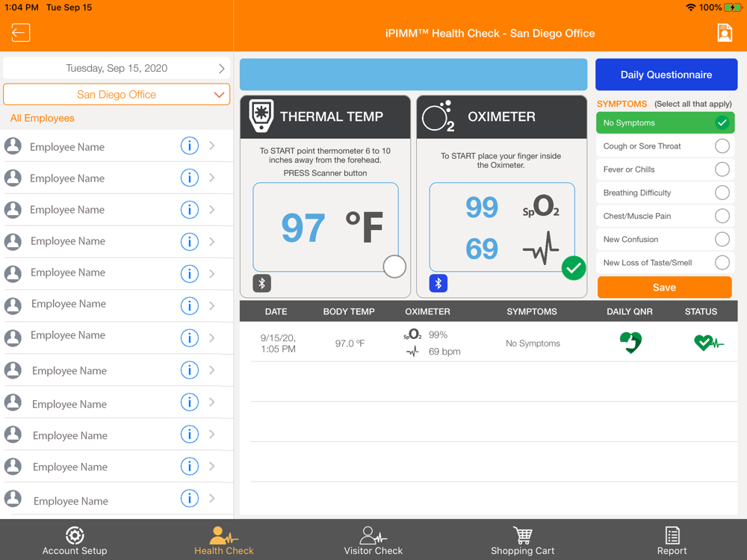Open the profile document icon in header
747x560 pixels.
(724, 33)
